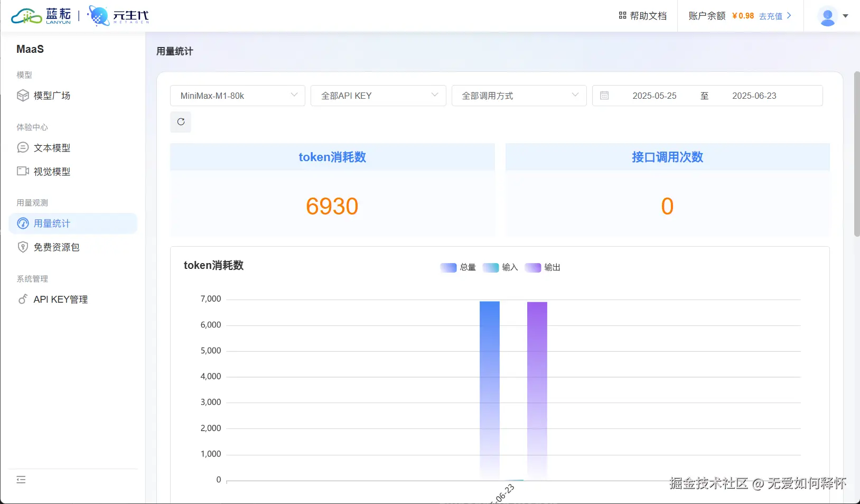
Task: Click the 7,000 y-axis label
Action: click(211, 299)
